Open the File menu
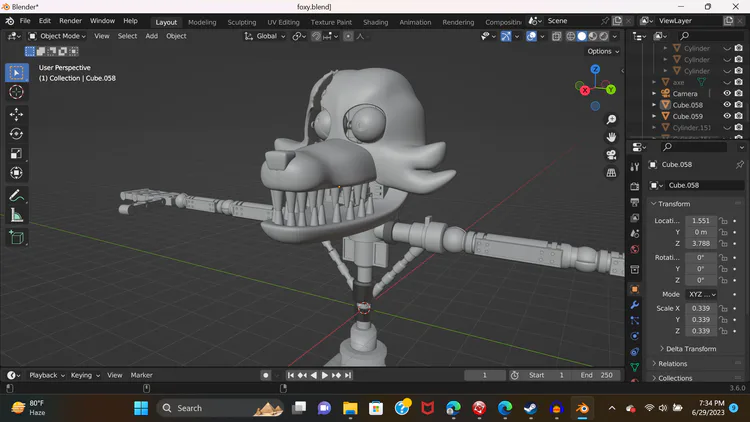The height and width of the screenshot is (422, 750). click(x=25, y=21)
